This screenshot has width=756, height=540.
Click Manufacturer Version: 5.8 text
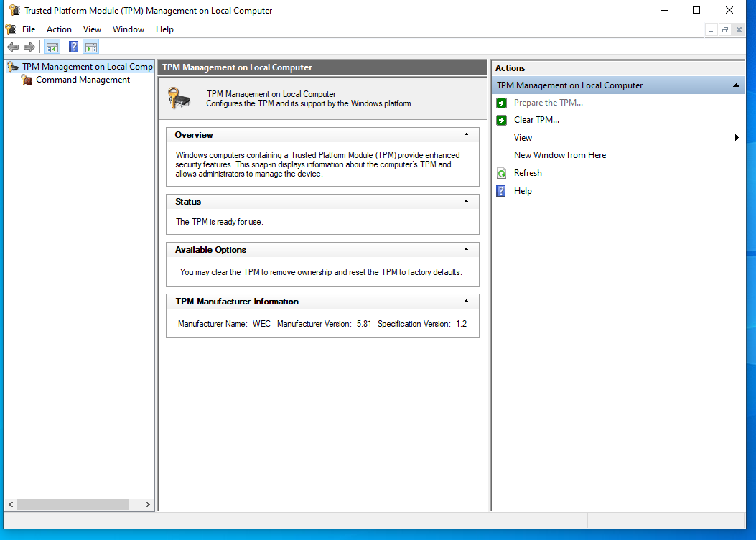(x=324, y=324)
